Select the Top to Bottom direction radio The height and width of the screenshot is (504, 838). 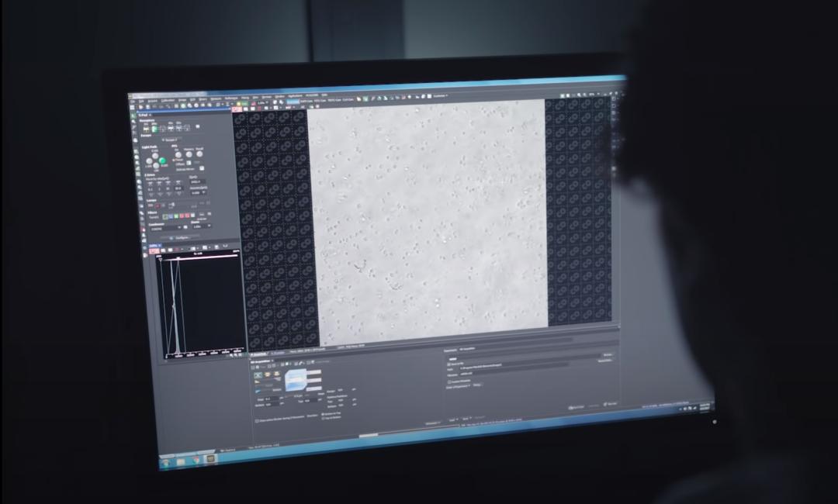coord(323,418)
